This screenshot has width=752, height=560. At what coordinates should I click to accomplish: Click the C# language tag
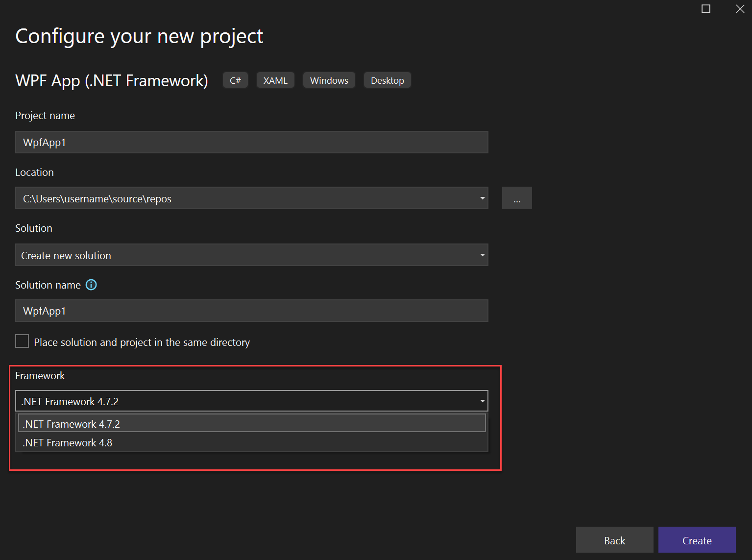pyautogui.click(x=235, y=80)
